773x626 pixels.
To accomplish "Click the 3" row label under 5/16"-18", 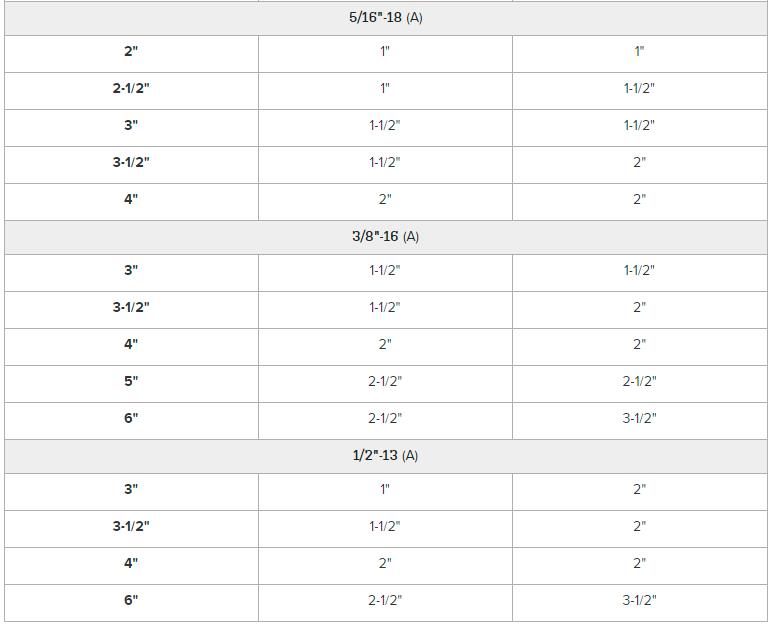I will (x=131, y=126).
